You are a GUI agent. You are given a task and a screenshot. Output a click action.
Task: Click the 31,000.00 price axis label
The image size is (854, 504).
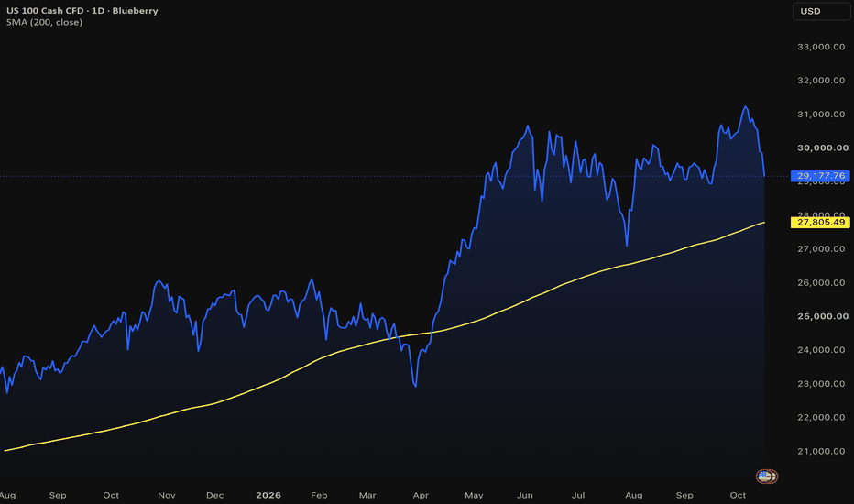[821, 115]
